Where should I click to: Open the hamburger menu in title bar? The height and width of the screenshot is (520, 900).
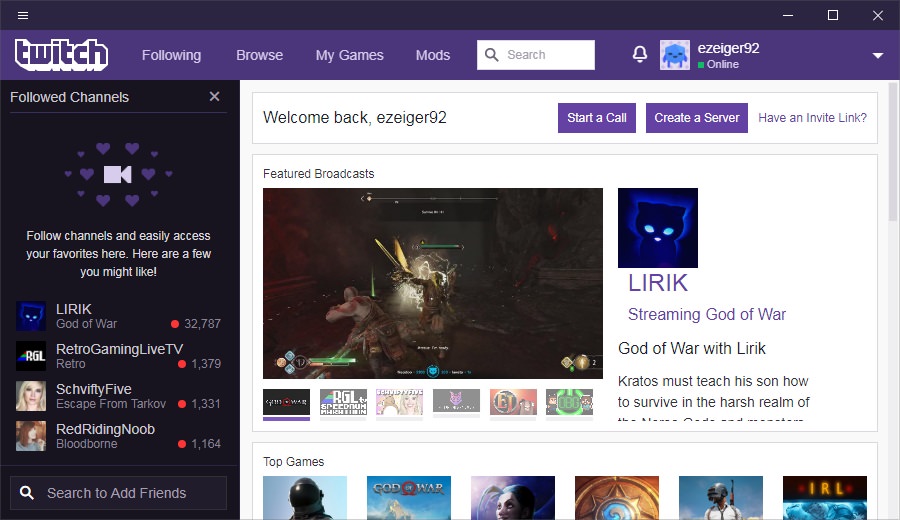pyautogui.click(x=23, y=15)
